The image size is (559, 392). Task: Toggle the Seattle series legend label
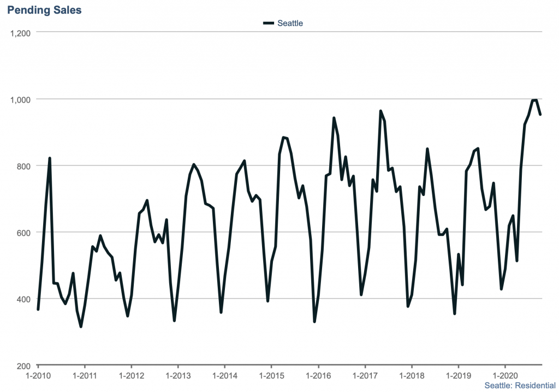coord(290,23)
